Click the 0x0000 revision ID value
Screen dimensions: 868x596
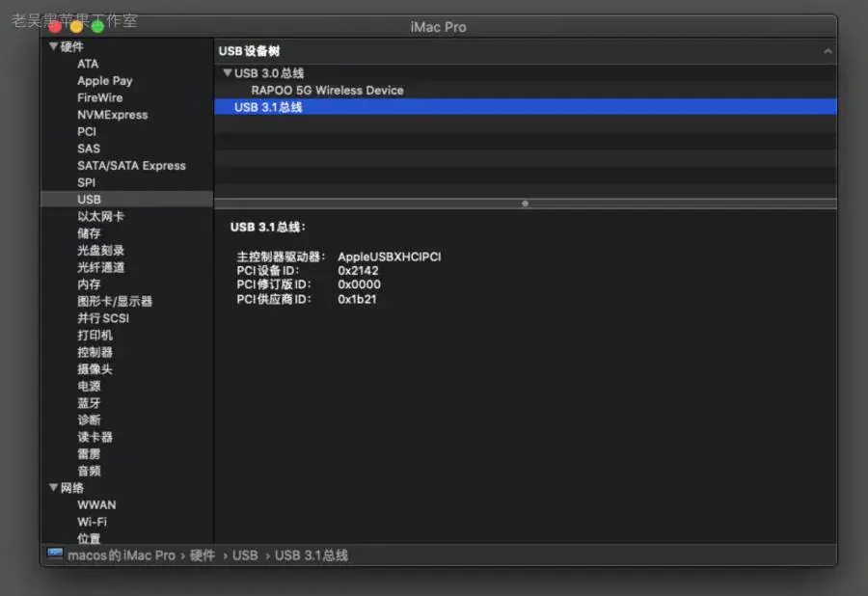(359, 284)
